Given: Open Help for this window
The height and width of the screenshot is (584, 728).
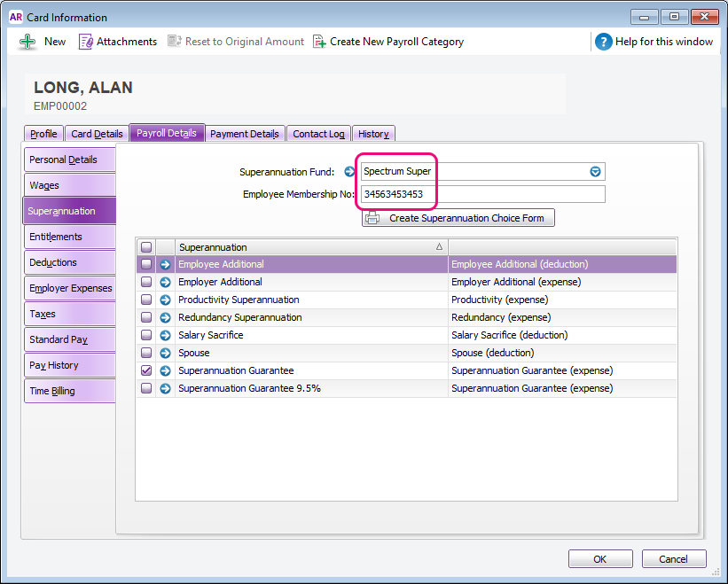Looking at the screenshot, I should coord(604,42).
